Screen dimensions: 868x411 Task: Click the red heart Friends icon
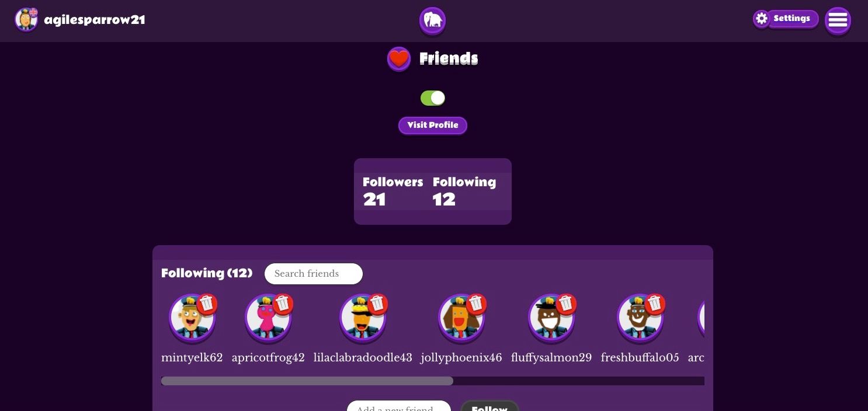click(399, 59)
